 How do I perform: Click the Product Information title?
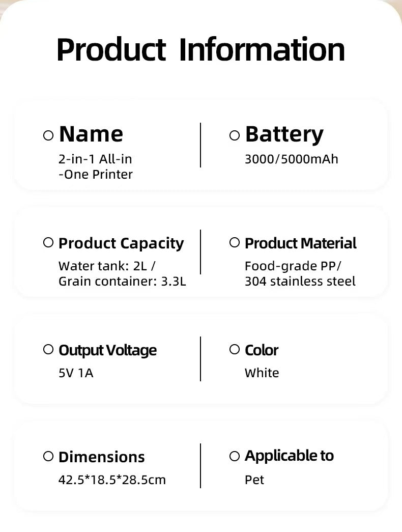(200, 49)
